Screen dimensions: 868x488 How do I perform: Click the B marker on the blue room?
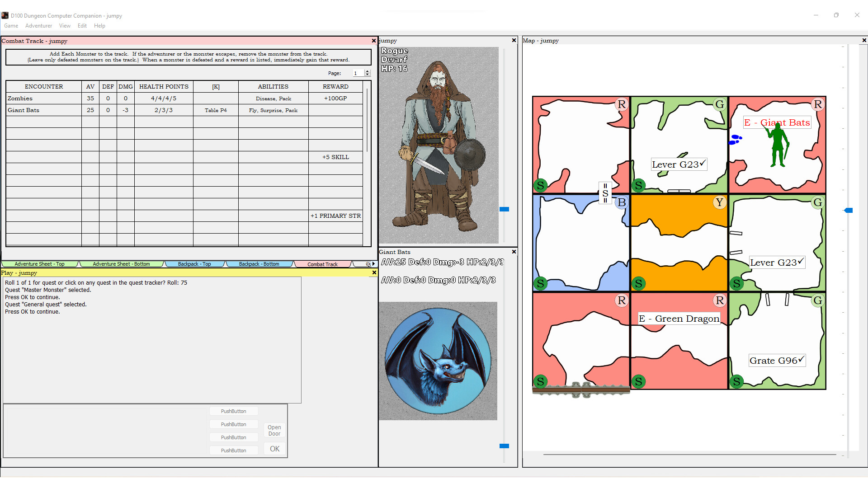tap(622, 202)
